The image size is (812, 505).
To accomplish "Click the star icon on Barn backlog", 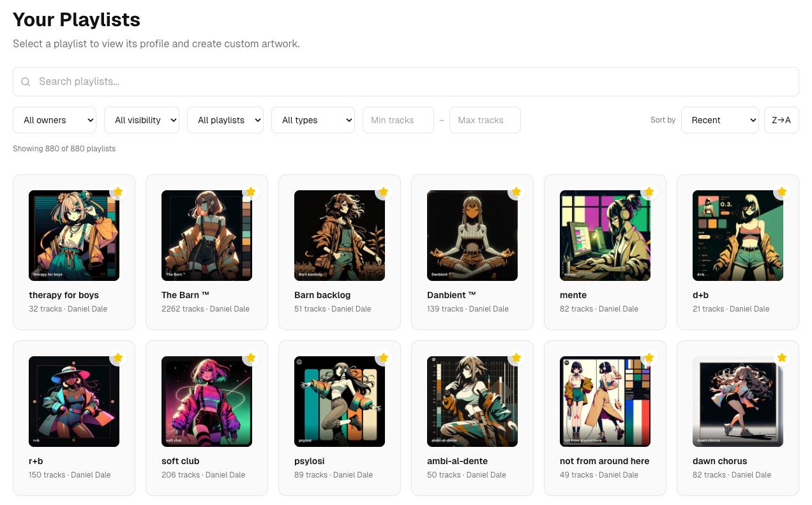I will (383, 192).
